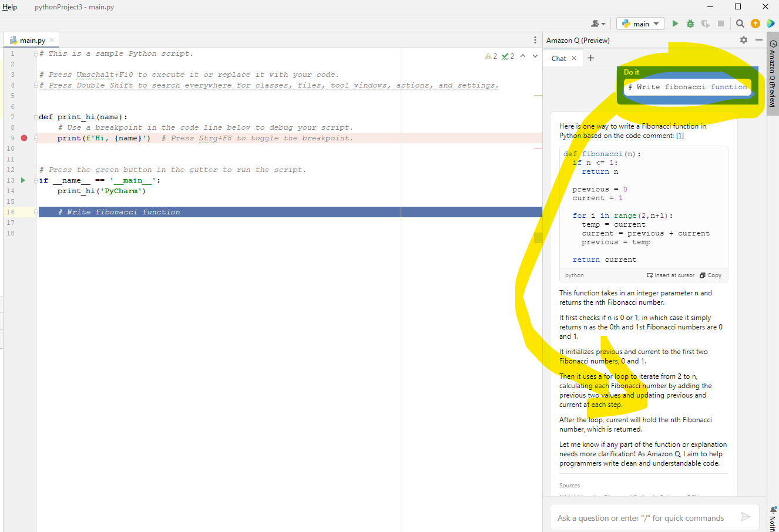Copy the generated Fibonacci code snippet
Image resolution: width=779 pixels, height=532 pixels.
coord(710,275)
